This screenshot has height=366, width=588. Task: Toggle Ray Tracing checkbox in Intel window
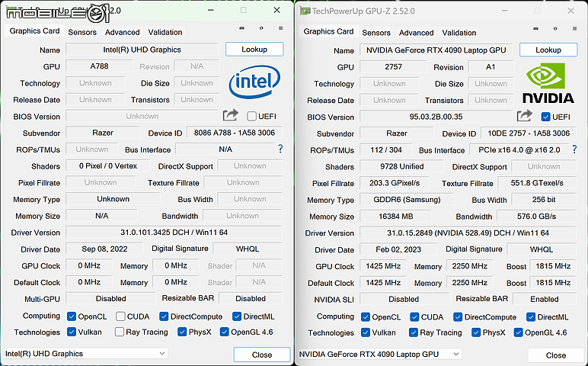[x=120, y=332]
